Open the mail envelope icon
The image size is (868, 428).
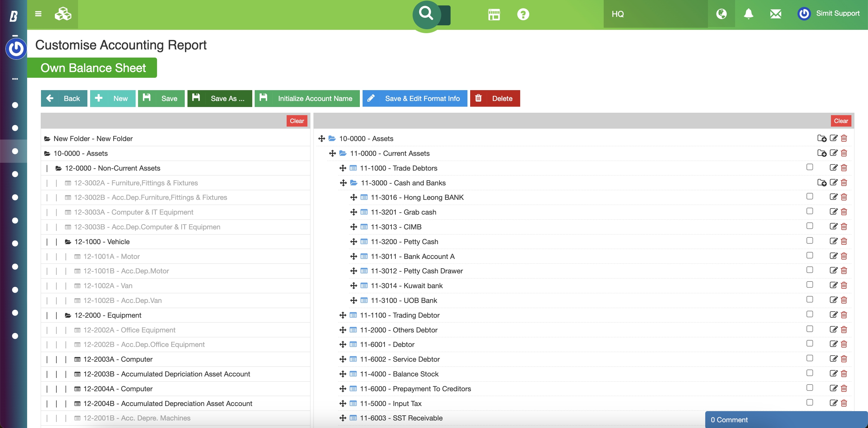pyautogui.click(x=775, y=14)
